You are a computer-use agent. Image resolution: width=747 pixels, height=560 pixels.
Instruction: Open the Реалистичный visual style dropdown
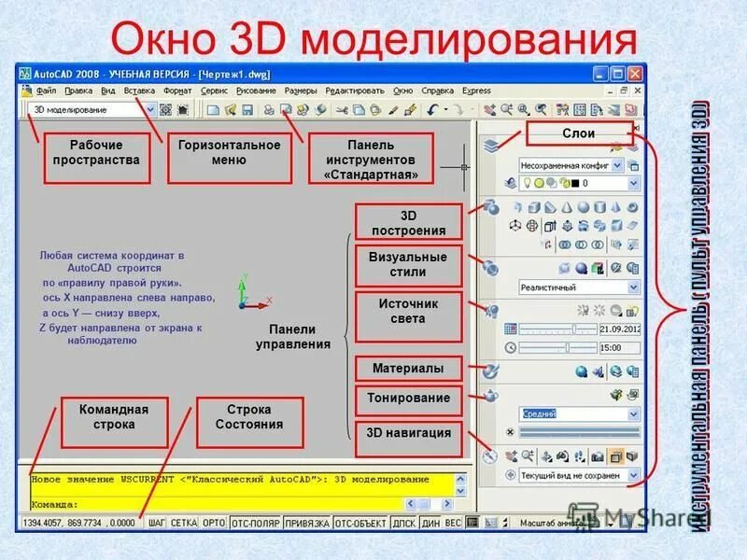634,287
